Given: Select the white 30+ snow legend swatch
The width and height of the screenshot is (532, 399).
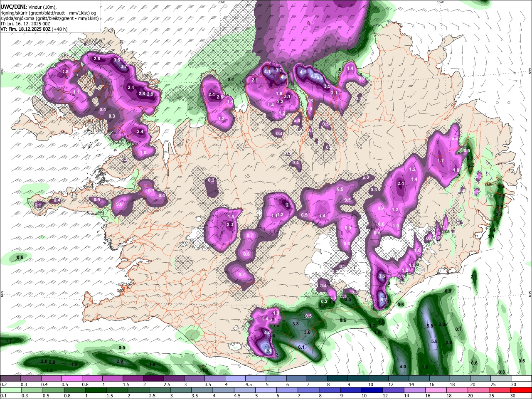Looking at the screenshot, I should coord(522,379).
